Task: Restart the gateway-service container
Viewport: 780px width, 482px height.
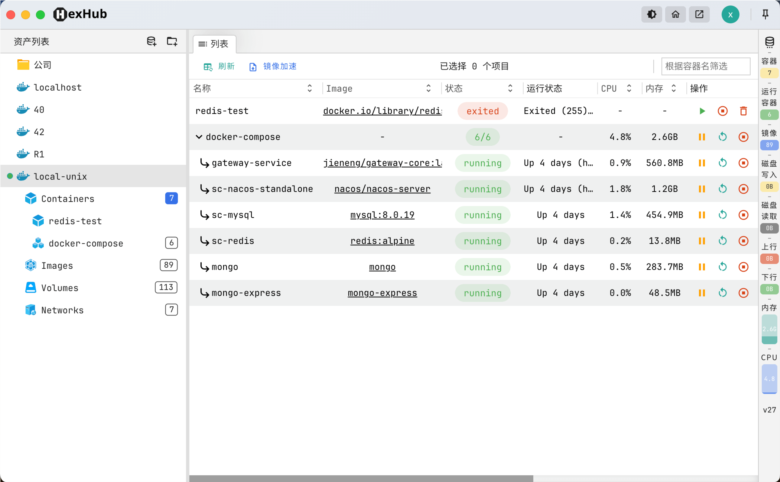Action: click(723, 163)
